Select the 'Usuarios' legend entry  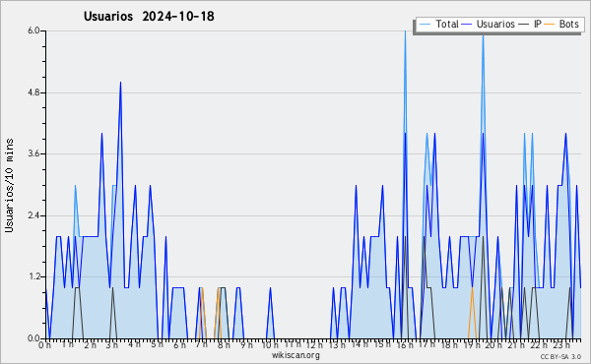[495, 24]
